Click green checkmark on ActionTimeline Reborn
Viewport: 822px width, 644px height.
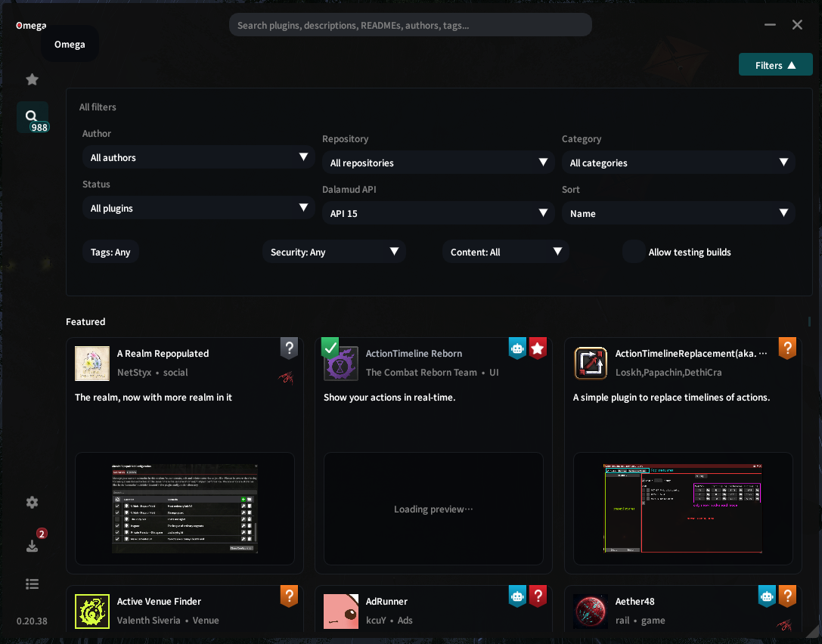pyautogui.click(x=330, y=347)
